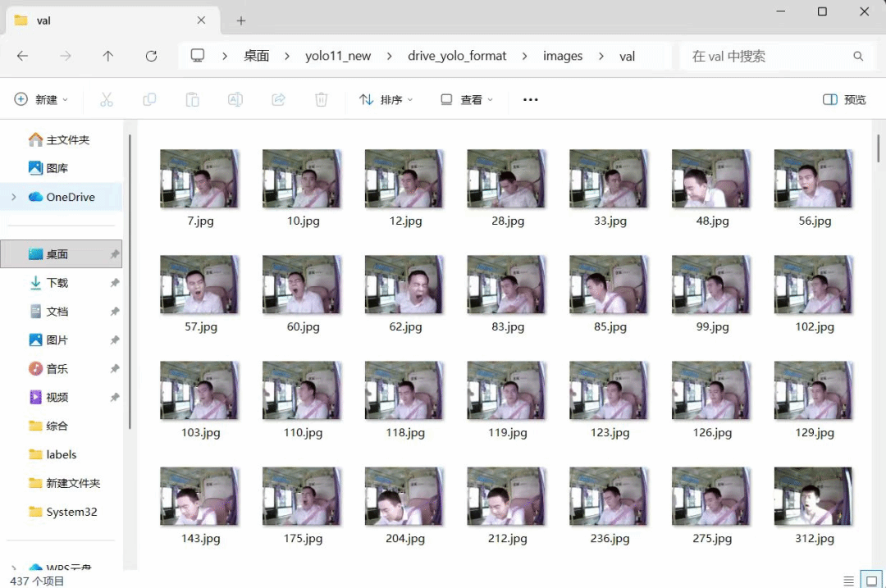
Task: Expand the OneDrive tree node
Action: coord(14,197)
